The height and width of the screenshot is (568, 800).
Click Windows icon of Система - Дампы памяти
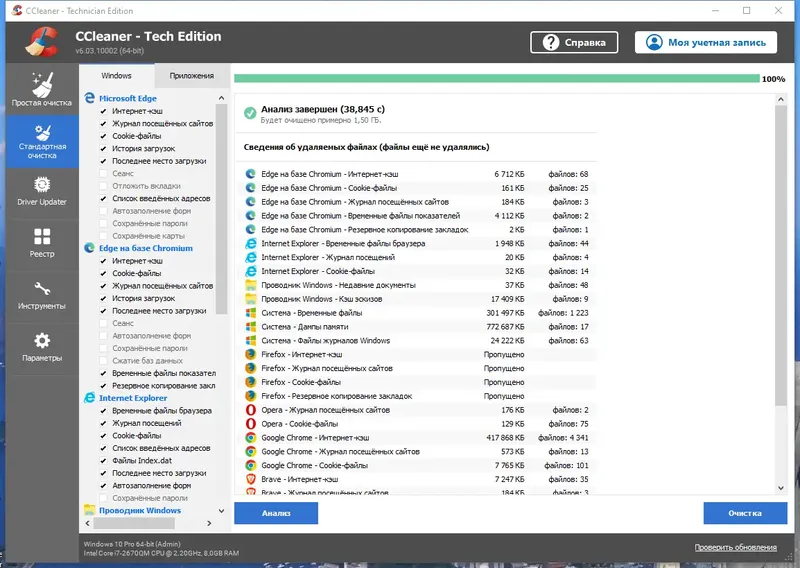point(251,327)
